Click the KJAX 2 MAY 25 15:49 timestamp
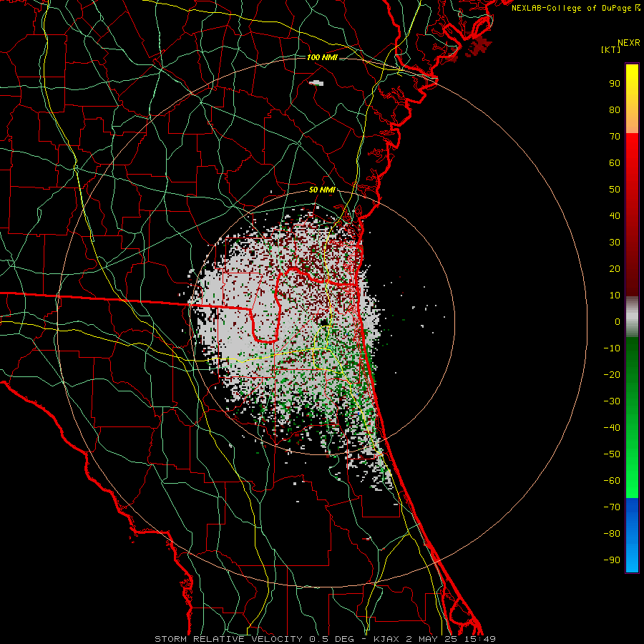Viewport: 644px width, 644px height. (x=434, y=639)
